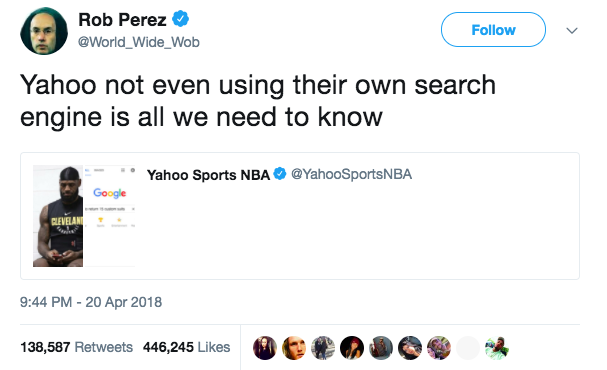Click the Follow button
The image size is (607, 370).
(493, 30)
